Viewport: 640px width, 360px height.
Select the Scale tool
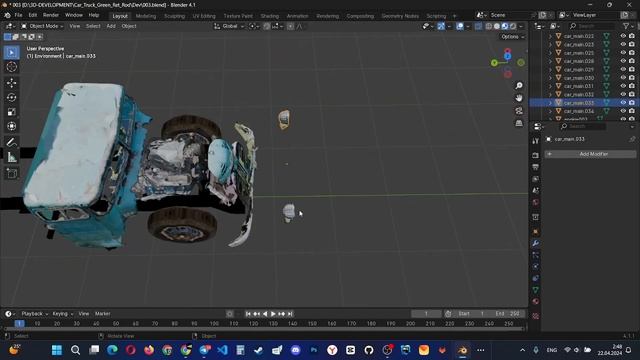tap(11, 111)
